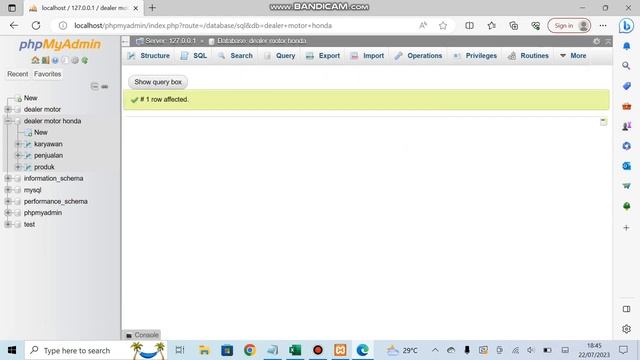Expand the performance_schema database

pyautogui.click(x=8, y=201)
